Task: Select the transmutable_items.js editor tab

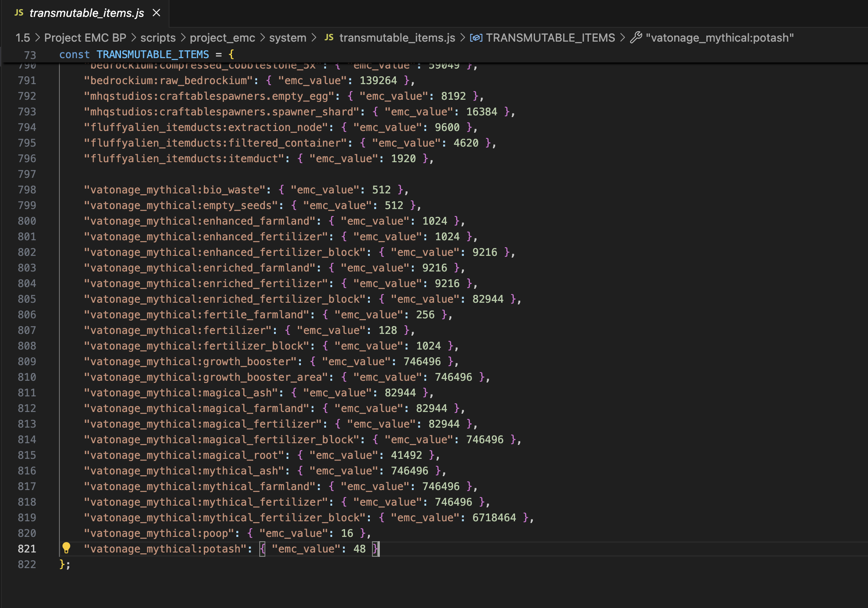Action: (x=86, y=13)
